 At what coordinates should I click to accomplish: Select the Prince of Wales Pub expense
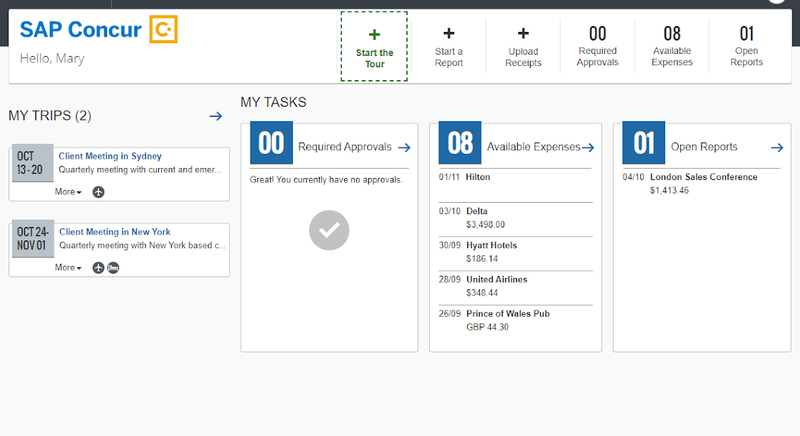point(515,321)
